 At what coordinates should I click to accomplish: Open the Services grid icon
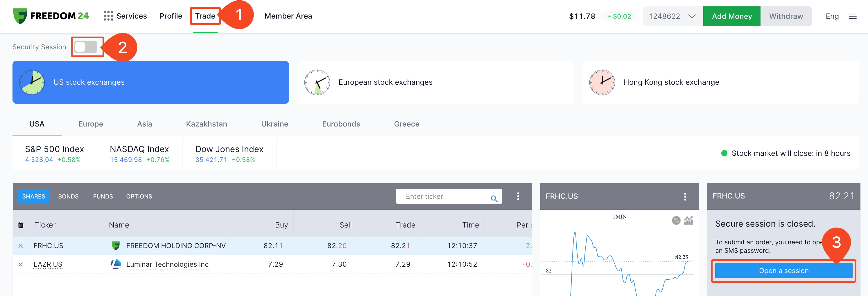[108, 16]
